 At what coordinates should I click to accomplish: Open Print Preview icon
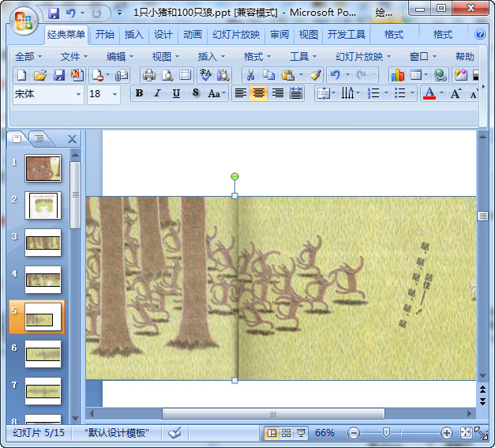tap(167, 75)
